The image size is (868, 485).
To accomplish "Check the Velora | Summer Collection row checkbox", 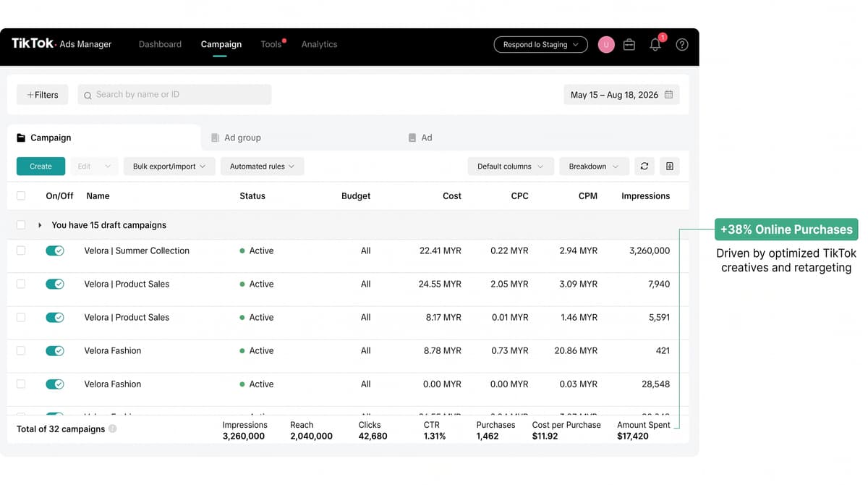I will pyautogui.click(x=21, y=250).
